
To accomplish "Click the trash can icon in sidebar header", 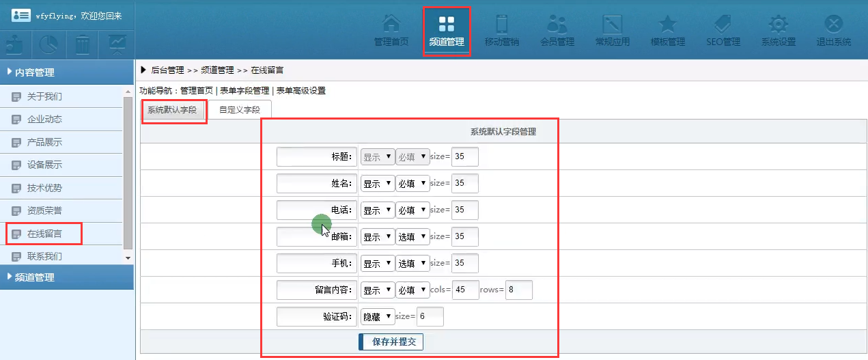I will (83, 45).
